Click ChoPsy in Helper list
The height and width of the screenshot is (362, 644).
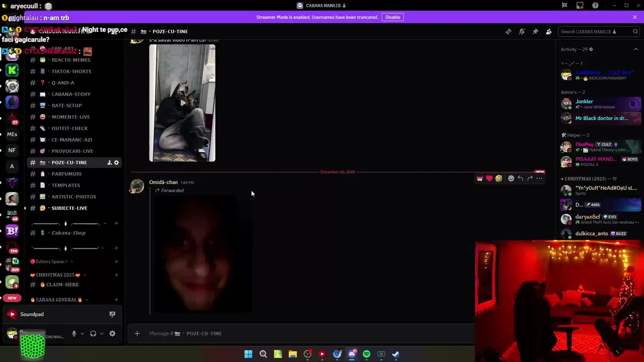pyautogui.click(x=600, y=147)
